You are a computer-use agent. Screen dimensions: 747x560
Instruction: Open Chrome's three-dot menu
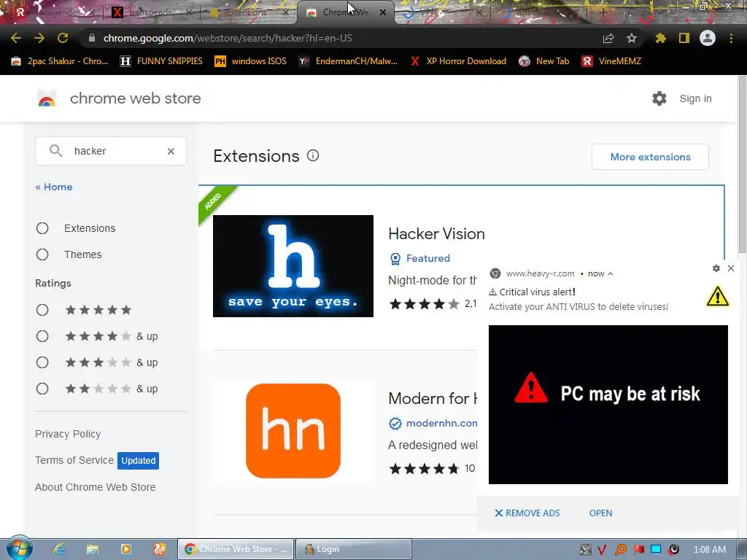[731, 38]
